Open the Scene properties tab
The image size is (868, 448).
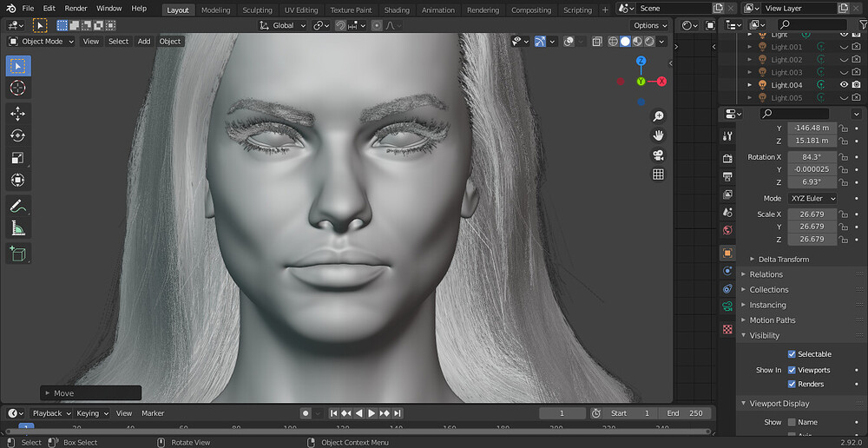(x=728, y=212)
